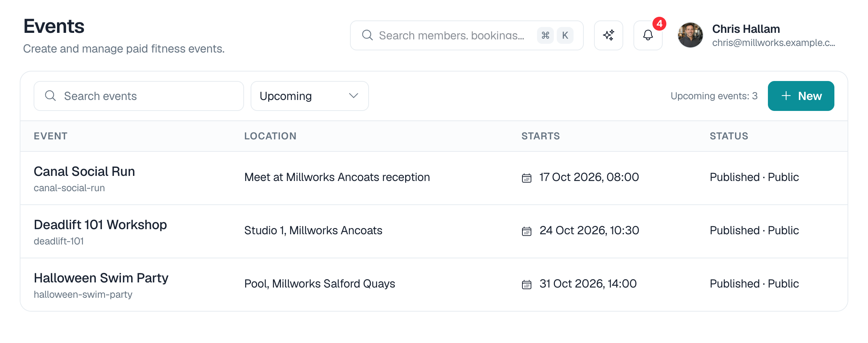The width and height of the screenshot is (868, 343).
Task: Click the 'Upcoming events: 3' counter
Action: [714, 96]
